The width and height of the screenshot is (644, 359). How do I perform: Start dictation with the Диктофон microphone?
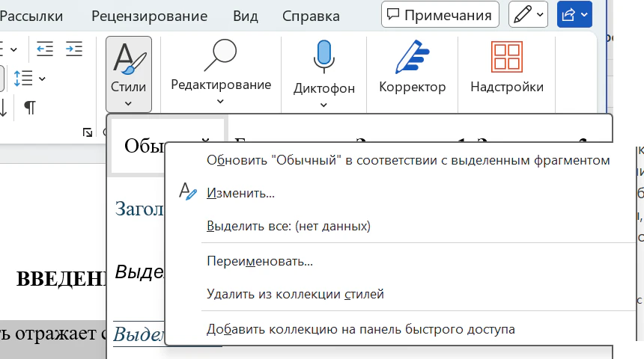[323, 57]
